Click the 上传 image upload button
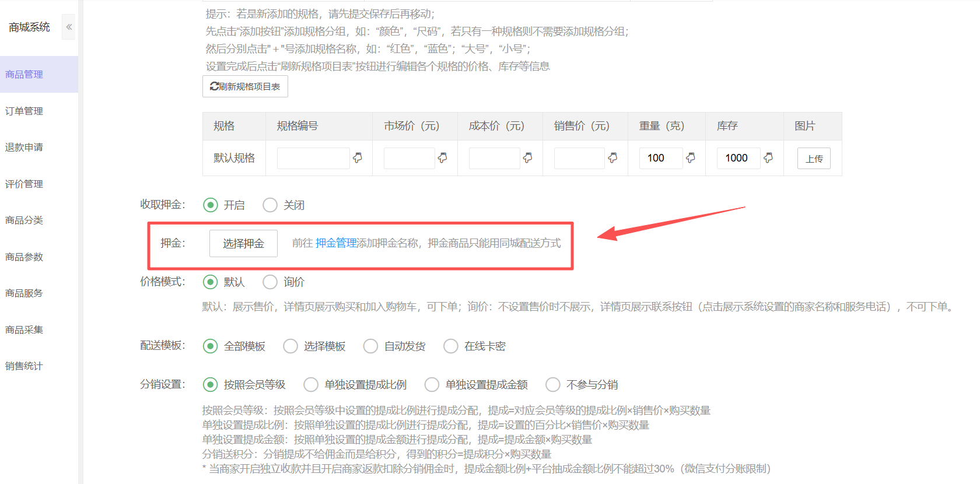Viewport: 980px width, 484px height. coord(814,159)
